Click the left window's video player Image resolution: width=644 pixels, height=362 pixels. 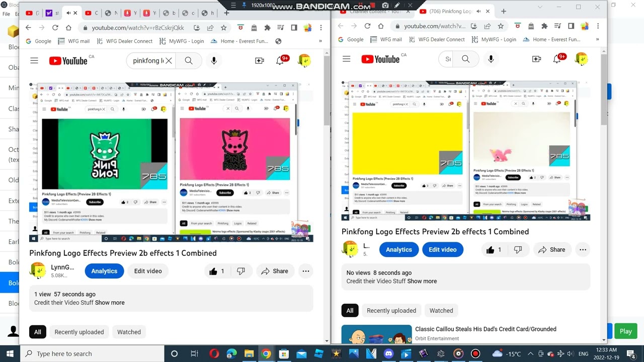tap(171, 162)
